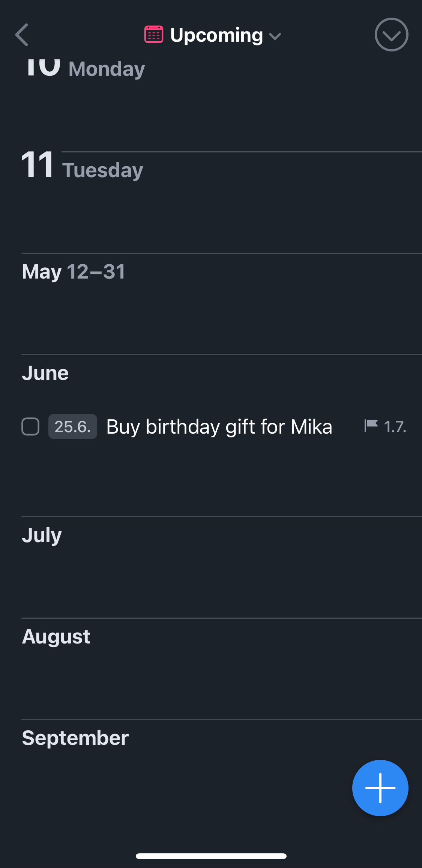Tap the back arrow icon
The height and width of the screenshot is (868, 422).
tap(22, 35)
